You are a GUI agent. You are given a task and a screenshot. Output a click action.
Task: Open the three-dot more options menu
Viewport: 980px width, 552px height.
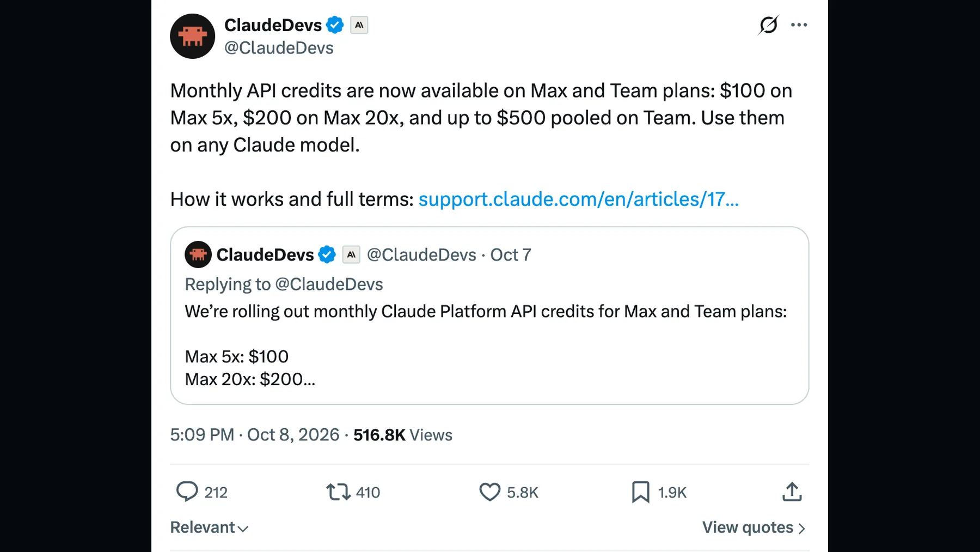(x=799, y=25)
